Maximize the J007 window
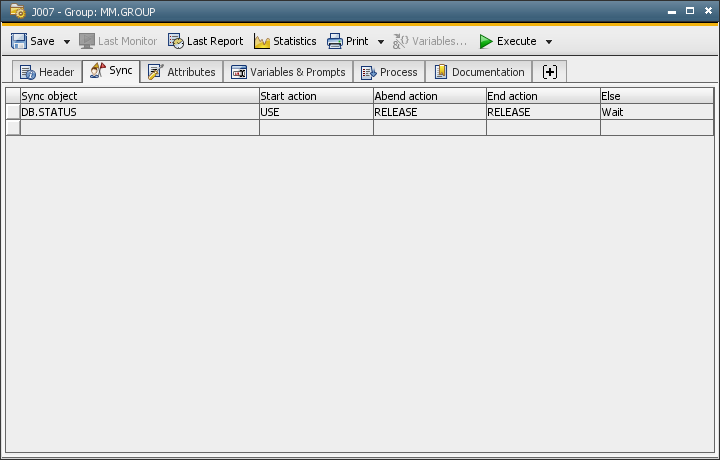 [x=690, y=11]
